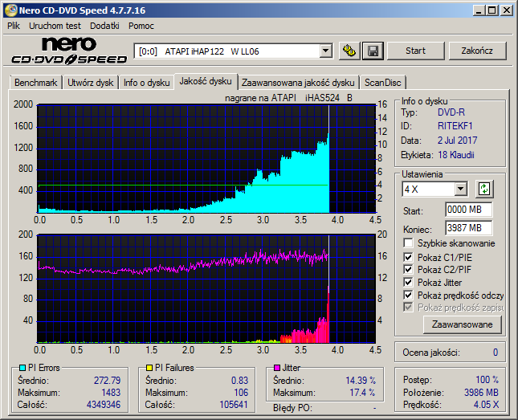Switch to the Benchmark tab
This screenshot has width=518, height=420.
click(35, 82)
